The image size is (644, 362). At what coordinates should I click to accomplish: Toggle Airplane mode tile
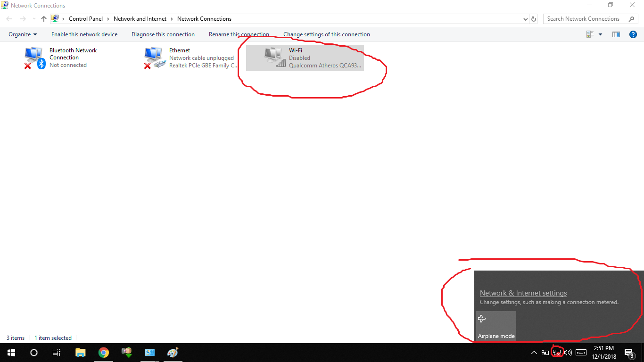click(496, 326)
